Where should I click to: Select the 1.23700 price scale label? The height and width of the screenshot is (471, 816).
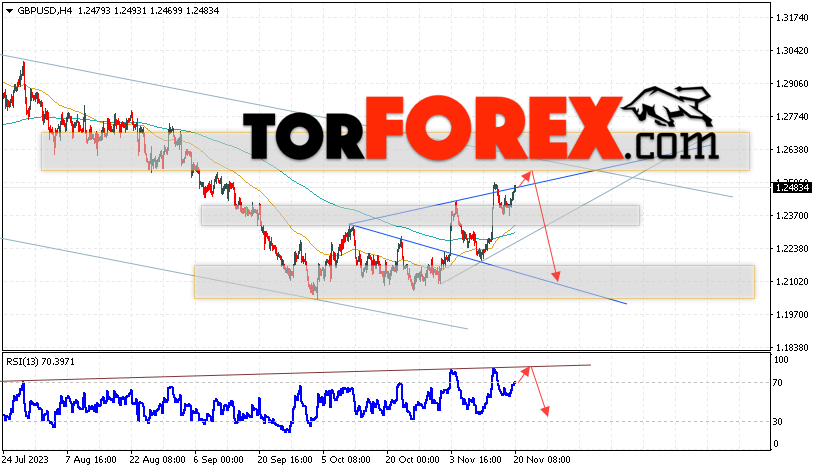pos(792,215)
